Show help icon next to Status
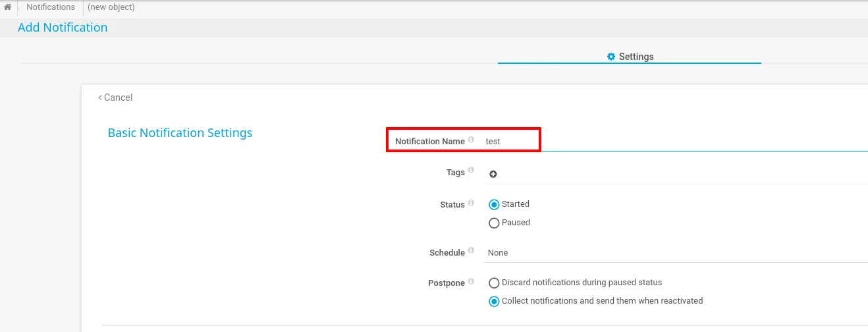The height and width of the screenshot is (332, 868). click(x=471, y=203)
